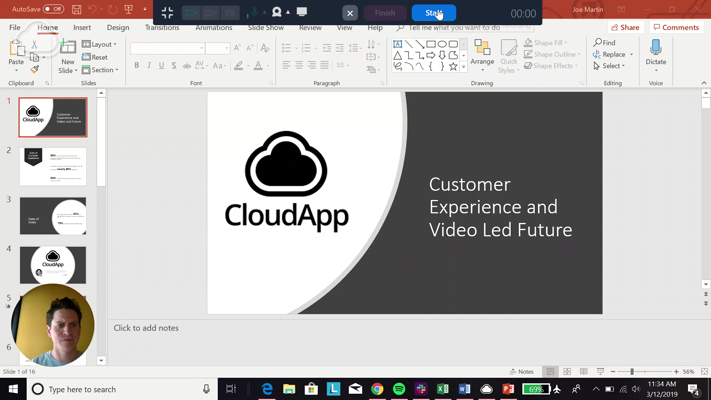
Task: Close the CloudApp recording bar
Action: coord(350,13)
